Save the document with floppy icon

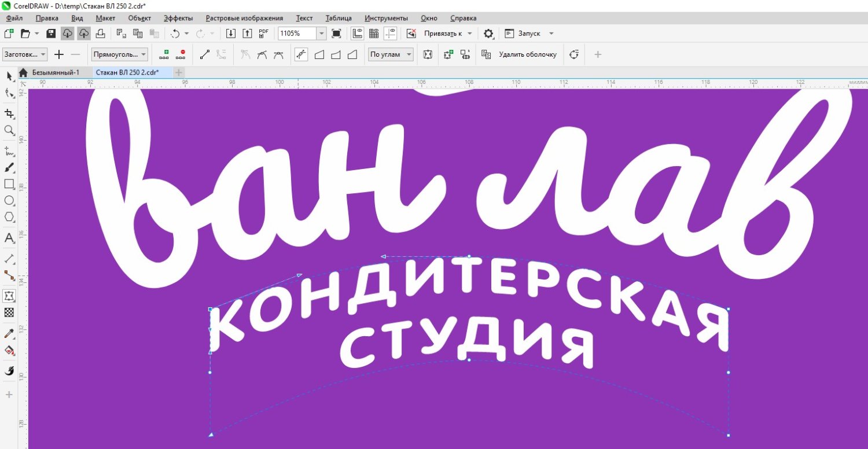(x=51, y=34)
